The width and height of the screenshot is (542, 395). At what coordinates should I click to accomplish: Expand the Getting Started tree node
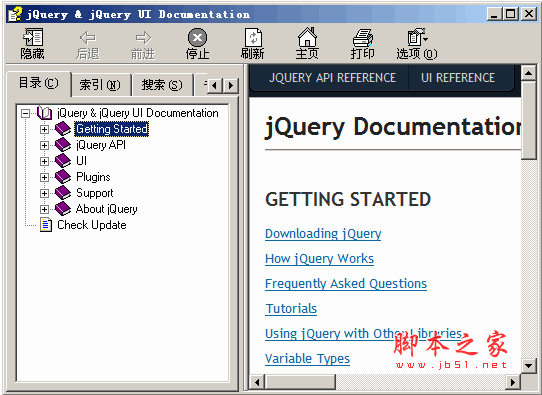[44, 129]
